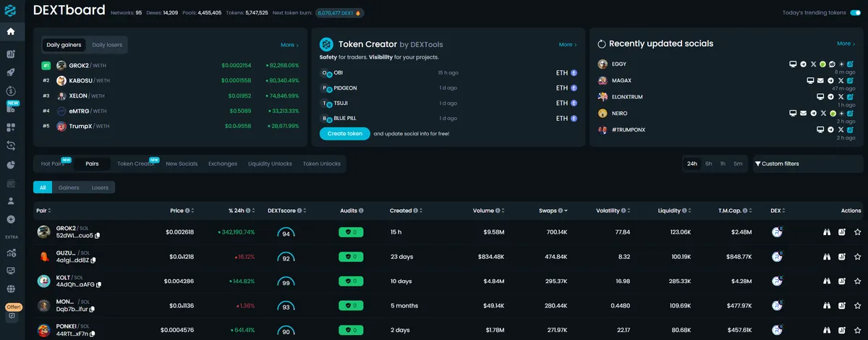
Task: Open chart icon for GUZU row
Action: coord(842,257)
